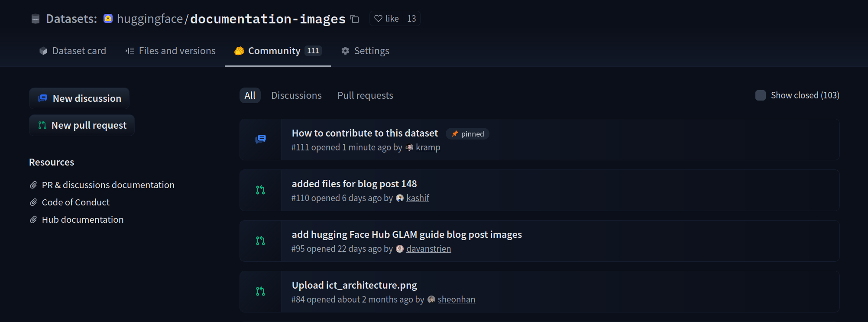This screenshot has width=868, height=322.
Task: Filter by Pull requests only
Action: 365,95
